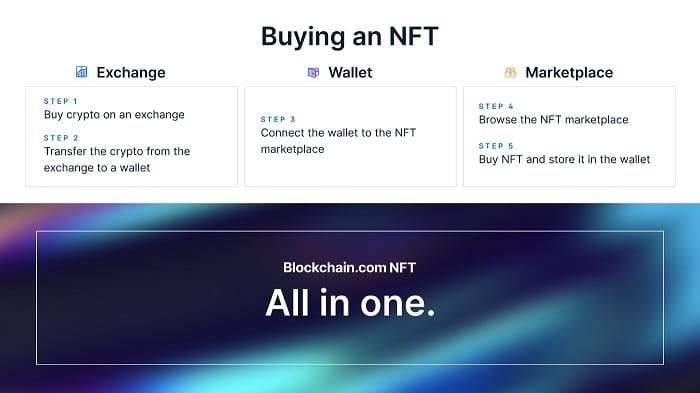
Task: Click Browse the NFT marketplace text
Action: [554, 120]
